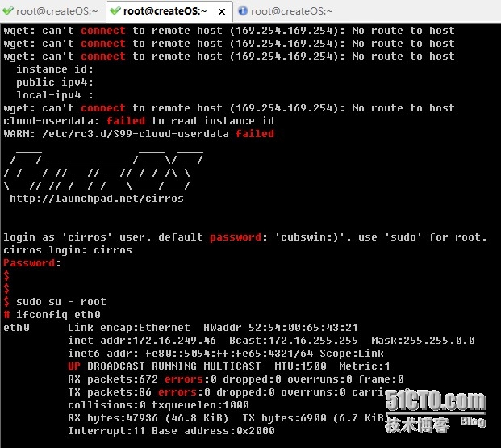Image resolution: width=501 pixels, height=448 pixels.
Task: Click blue status icon on third tab
Action: click(x=243, y=11)
